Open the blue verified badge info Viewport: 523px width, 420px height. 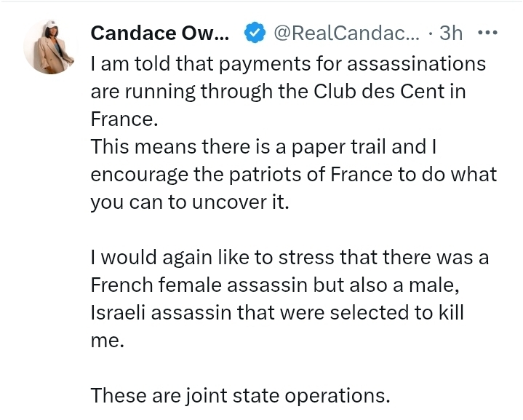255,33
